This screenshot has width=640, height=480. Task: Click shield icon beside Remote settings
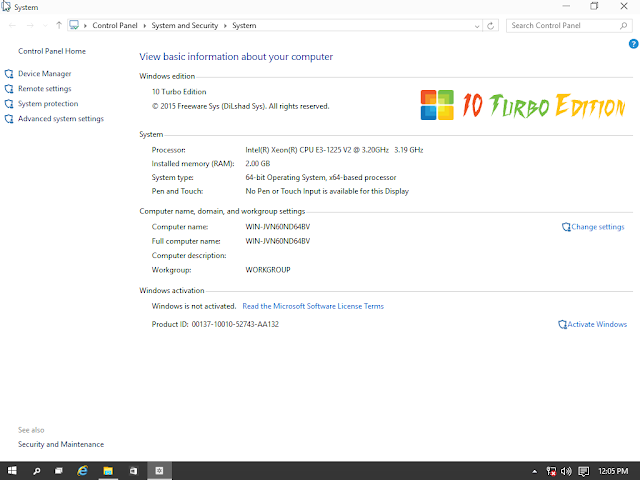(x=9, y=89)
